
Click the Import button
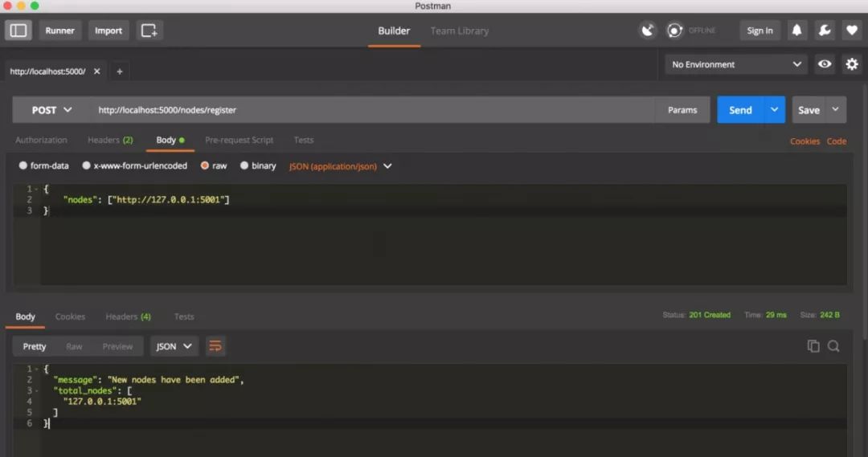pos(108,31)
